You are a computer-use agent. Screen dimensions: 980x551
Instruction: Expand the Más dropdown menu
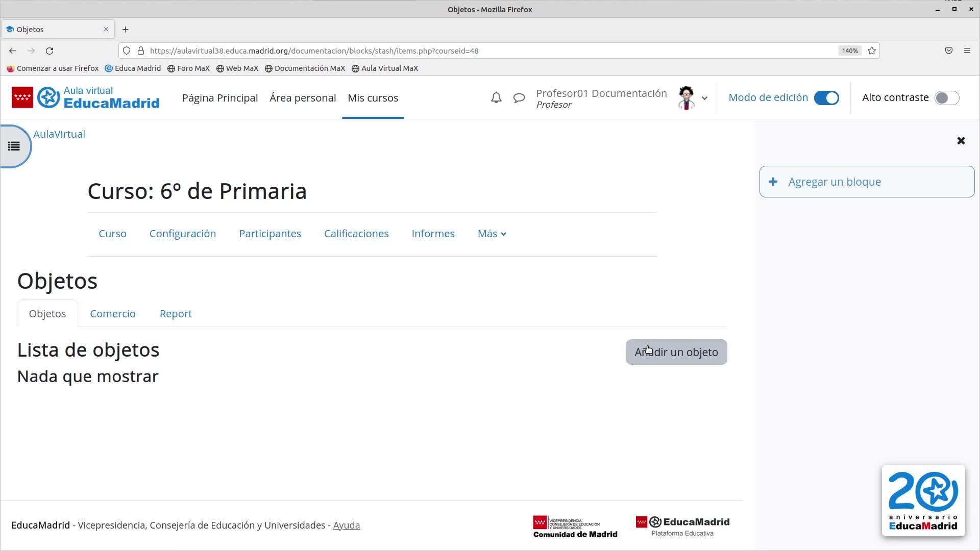click(492, 234)
